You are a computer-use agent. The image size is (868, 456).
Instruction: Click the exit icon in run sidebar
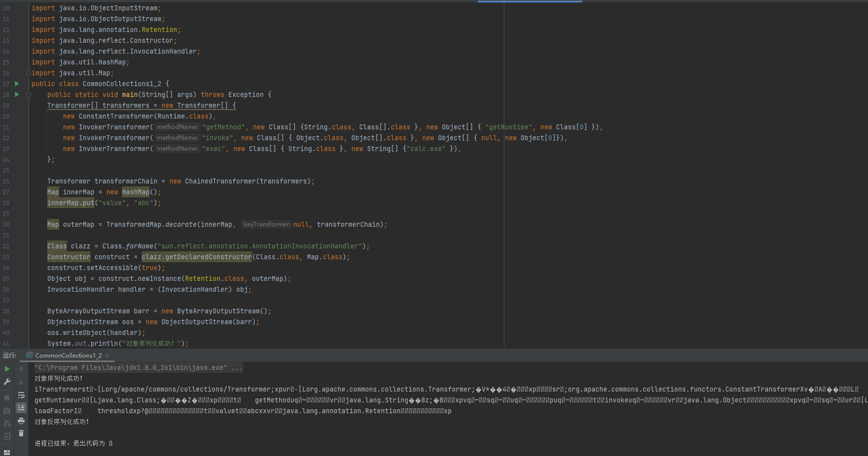pyautogui.click(x=7, y=436)
